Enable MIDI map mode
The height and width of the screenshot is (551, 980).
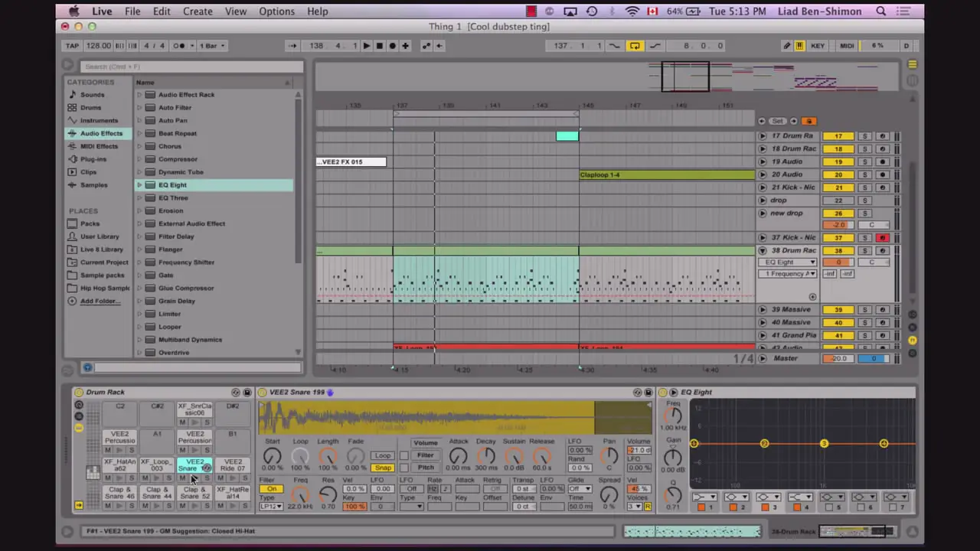pos(847,46)
